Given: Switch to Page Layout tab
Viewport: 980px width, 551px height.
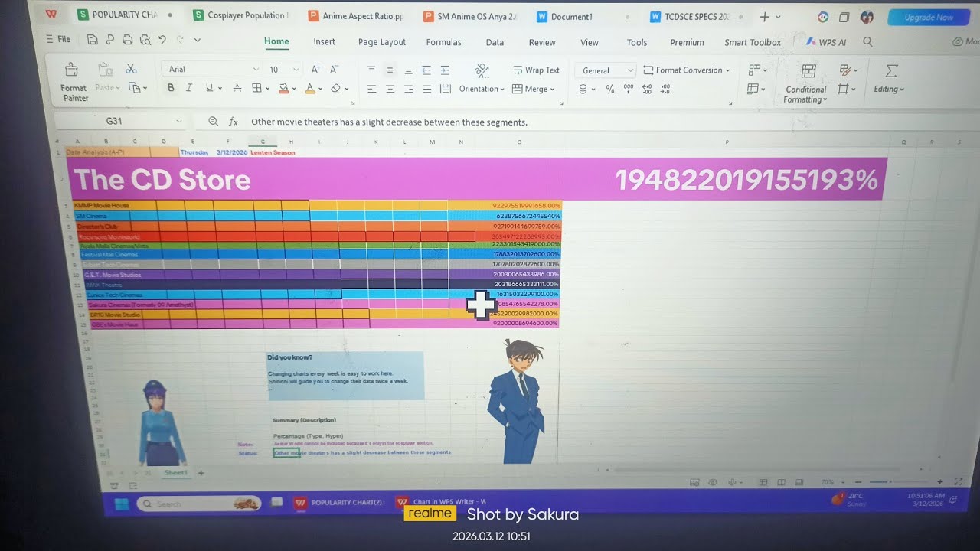Looking at the screenshot, I should [x=382, y=42].
